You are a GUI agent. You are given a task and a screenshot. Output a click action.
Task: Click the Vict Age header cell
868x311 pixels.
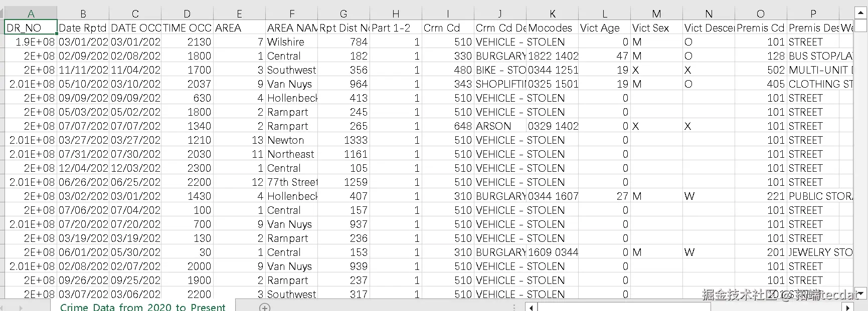(604, 28)
